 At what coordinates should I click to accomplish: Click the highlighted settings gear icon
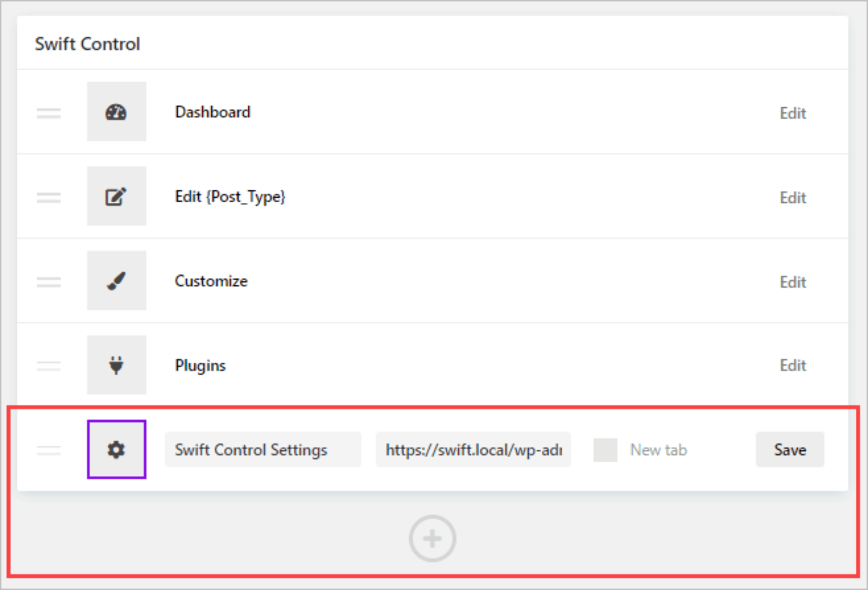click(116, 449)
